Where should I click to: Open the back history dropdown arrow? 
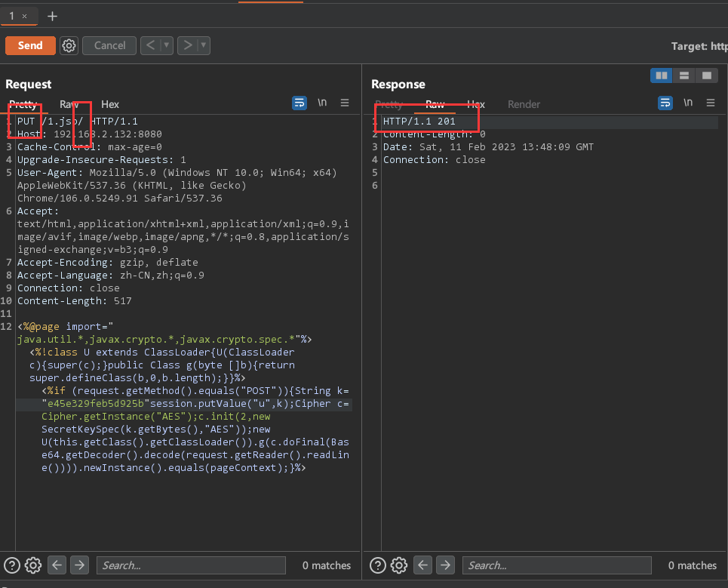click(x=167, y=45)
